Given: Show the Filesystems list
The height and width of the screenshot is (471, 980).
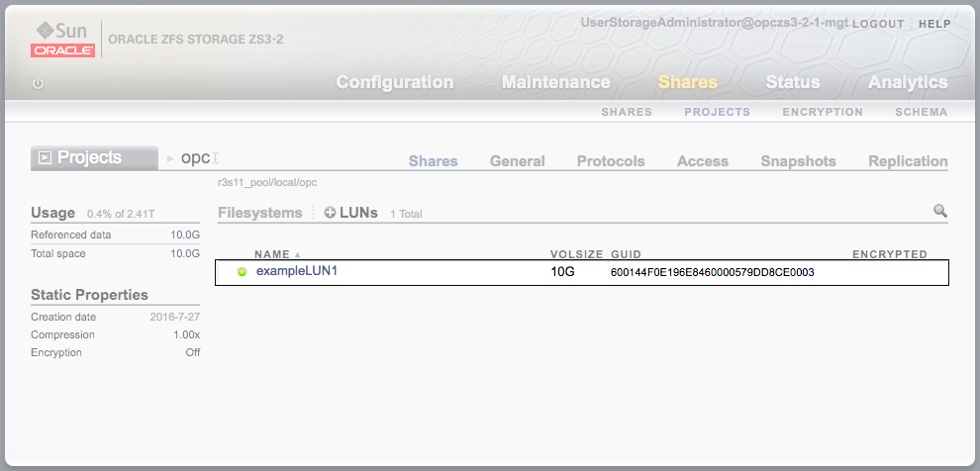Looking at the screenshot, I should [260, 213].
